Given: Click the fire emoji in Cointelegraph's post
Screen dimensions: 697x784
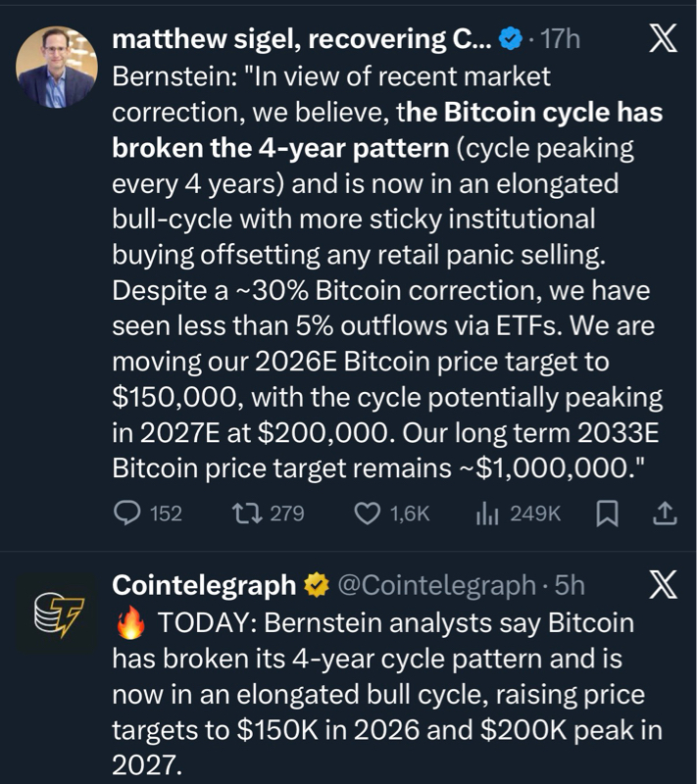Looking at the screenshot, I should (128, 622).
